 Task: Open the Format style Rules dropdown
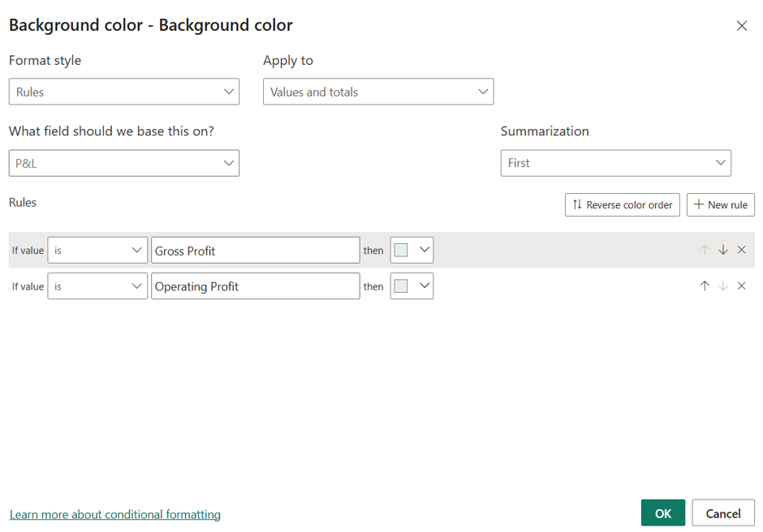124,92
